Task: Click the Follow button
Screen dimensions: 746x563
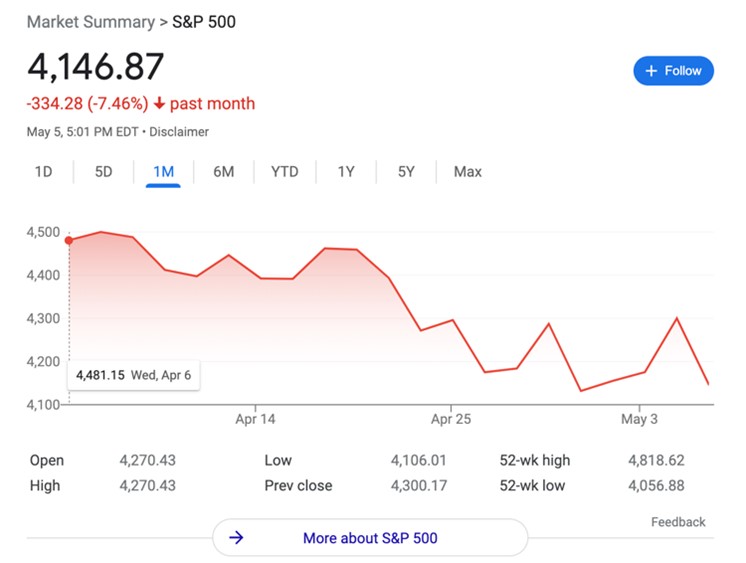Action: [x=673, y=71]
